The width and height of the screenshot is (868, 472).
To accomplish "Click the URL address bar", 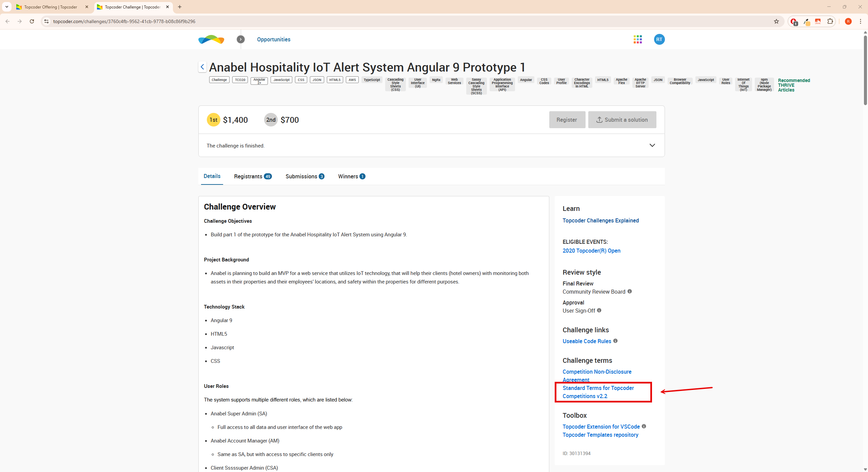I will click(407, 21).
